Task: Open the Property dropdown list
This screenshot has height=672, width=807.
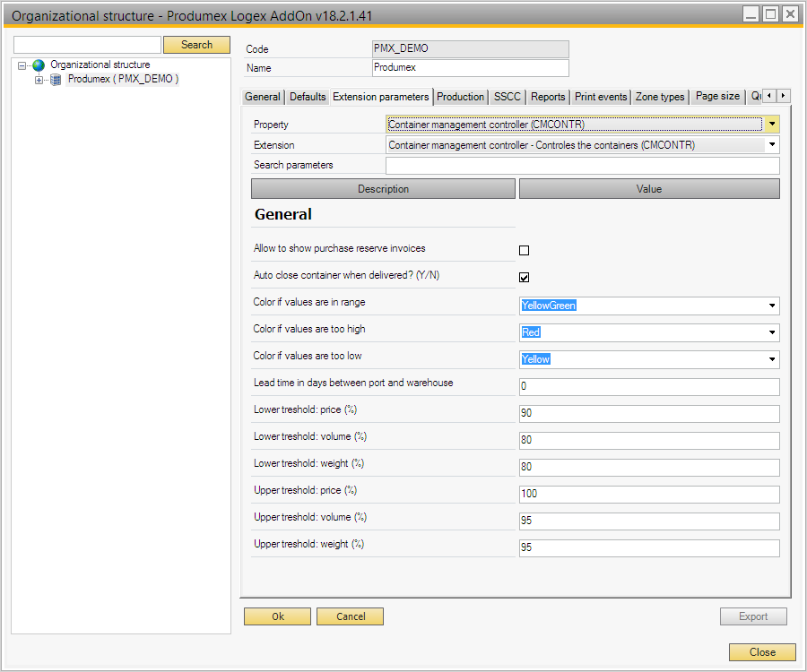Action: click(772, 125)
